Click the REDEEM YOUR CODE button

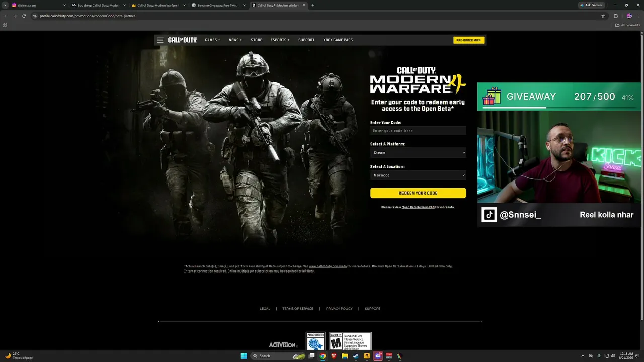click(x=418, y=193)
